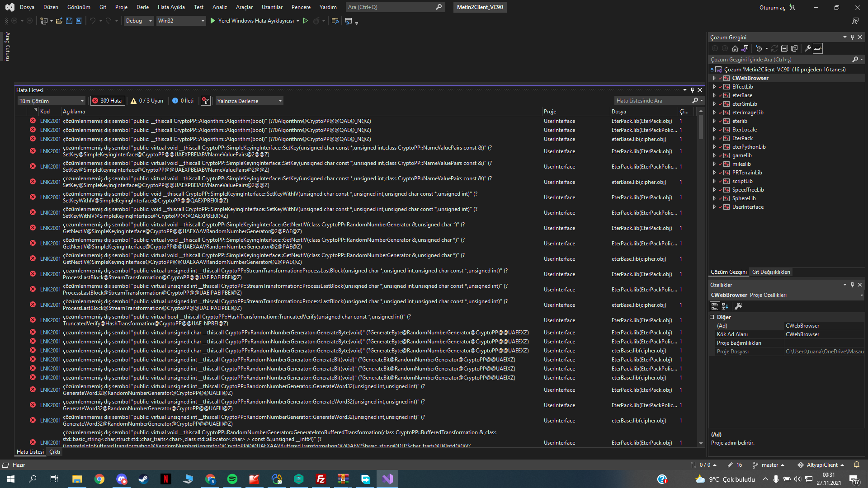
Task: Open the debugger target dropdown arrow
Action: coord(298,21)
